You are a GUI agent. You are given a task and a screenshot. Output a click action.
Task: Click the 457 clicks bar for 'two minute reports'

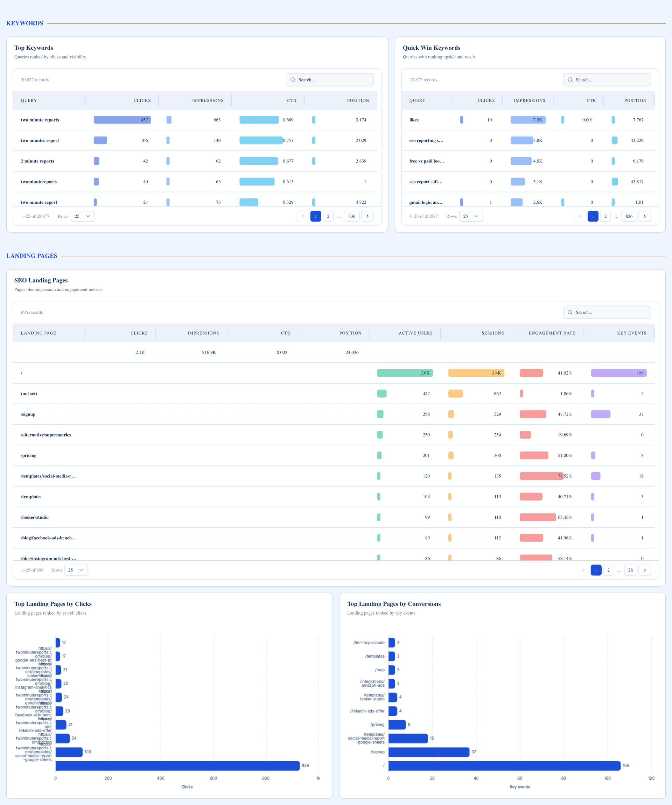coord(122,120)
